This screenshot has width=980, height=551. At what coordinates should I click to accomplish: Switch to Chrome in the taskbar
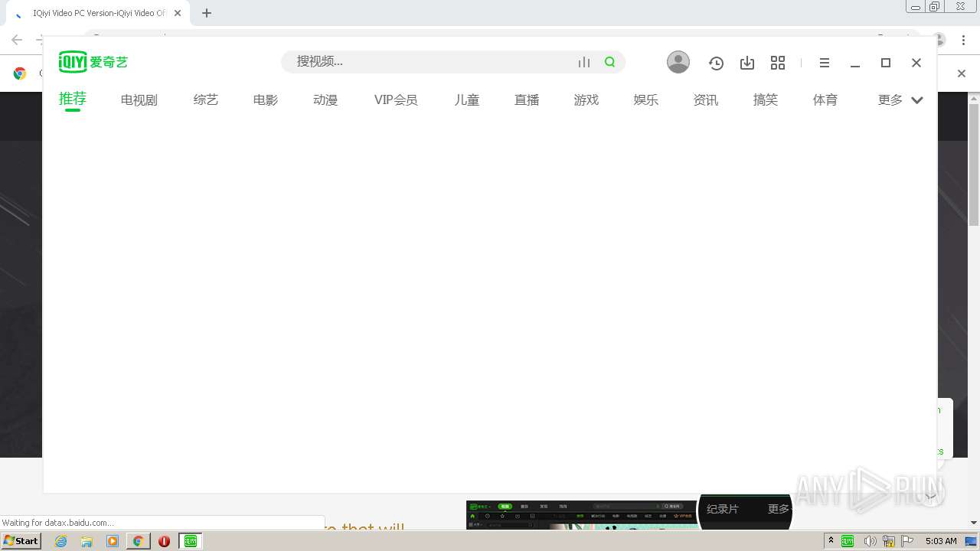[x=138, y=541]
